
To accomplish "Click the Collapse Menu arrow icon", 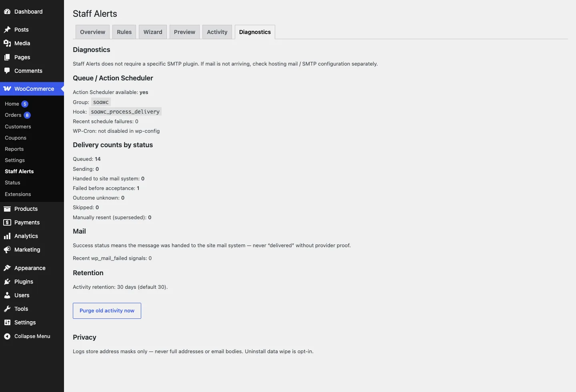I will 7,336.
